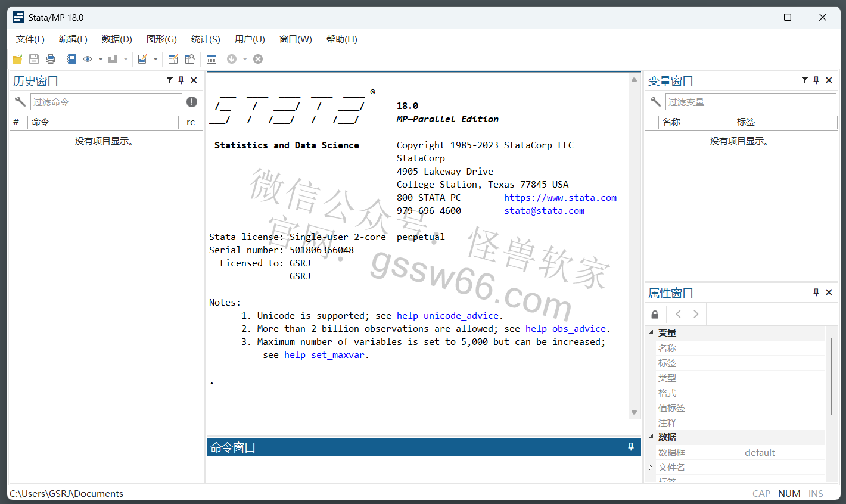Click the Stata/MP 18.0 title bar icon
The height and width of the screenshot is (504, 846).
pos(18,17)
